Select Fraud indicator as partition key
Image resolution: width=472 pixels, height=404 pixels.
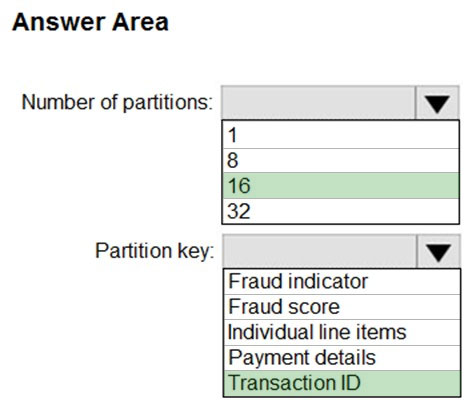coord(342,282)
